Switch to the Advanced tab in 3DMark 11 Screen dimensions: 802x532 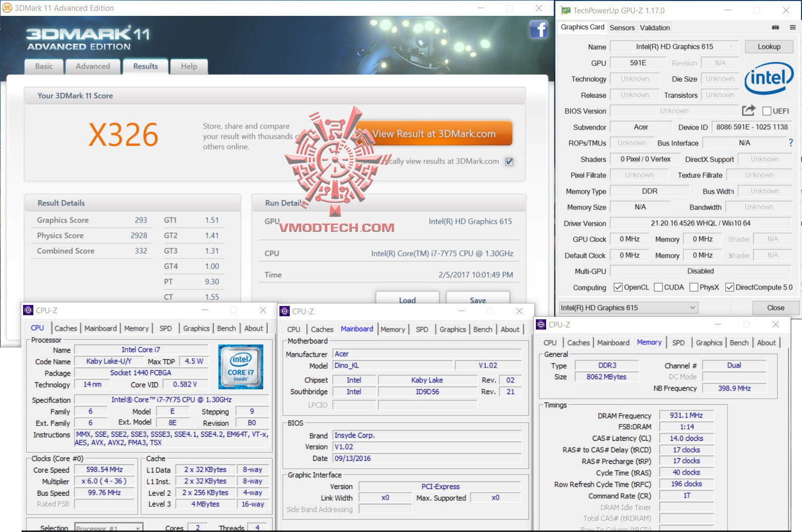93,67
